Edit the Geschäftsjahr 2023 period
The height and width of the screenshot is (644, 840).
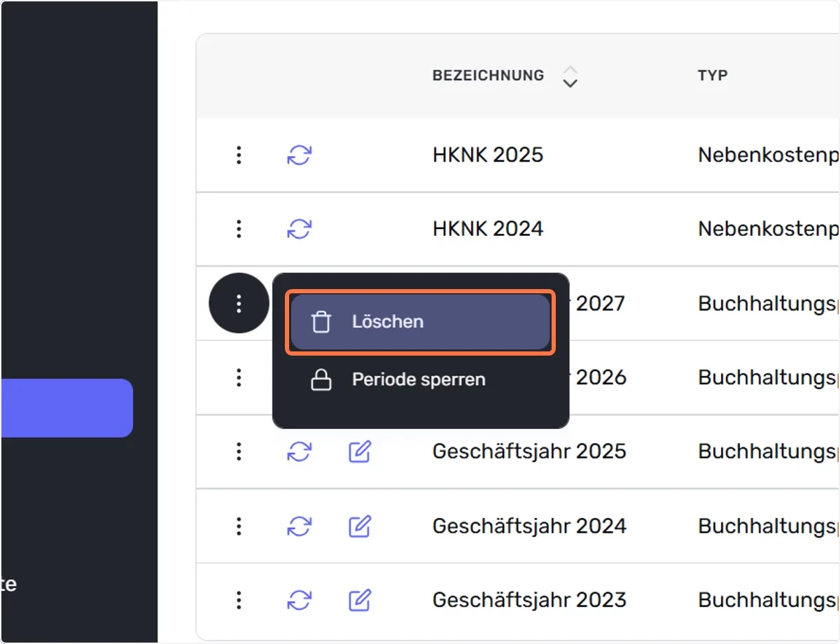(360, 600)
